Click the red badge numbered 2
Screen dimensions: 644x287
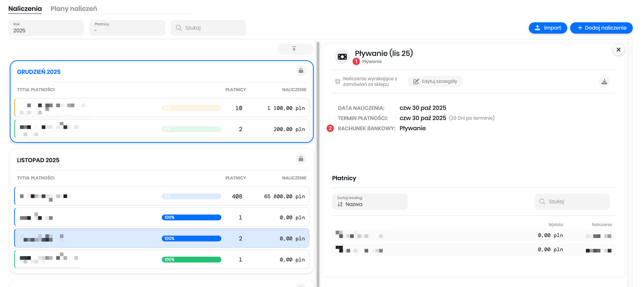tap(330, 128)
